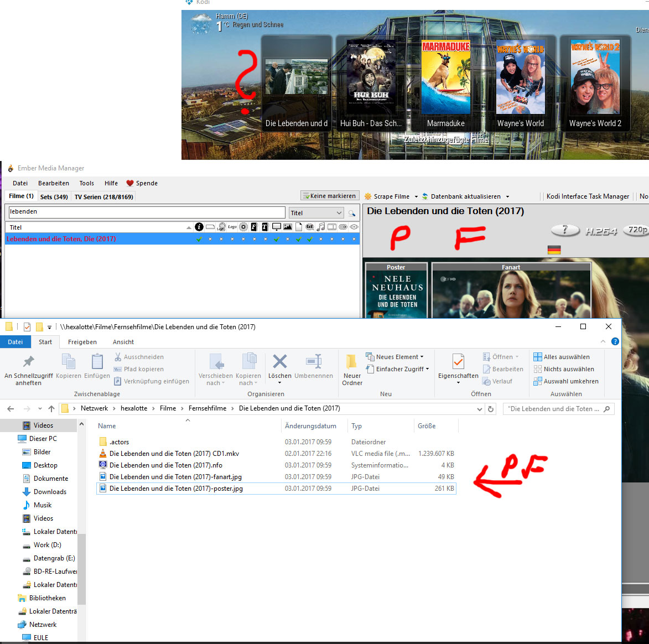Click Nichts auswählen in Explorer ribbon

tap(564, 369)
